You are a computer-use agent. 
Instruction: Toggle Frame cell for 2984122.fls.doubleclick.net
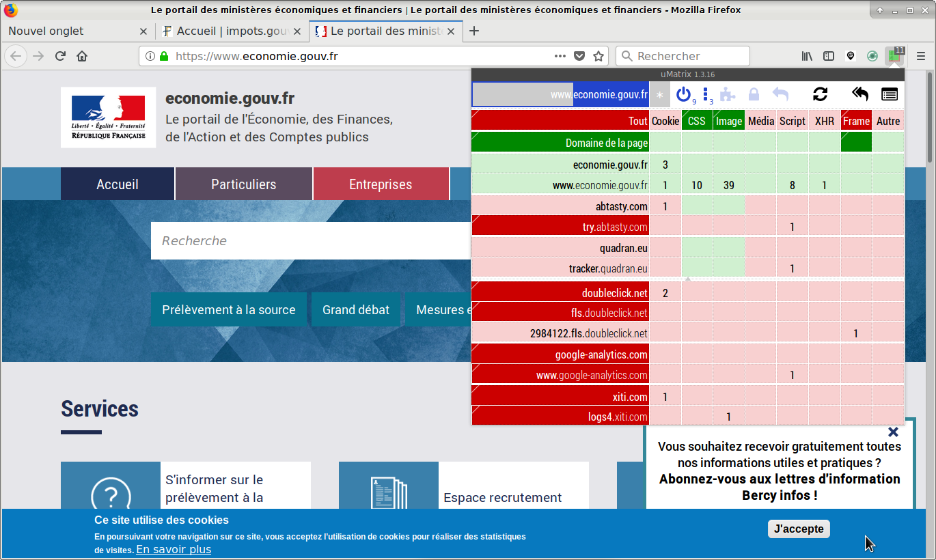point(856,333)
